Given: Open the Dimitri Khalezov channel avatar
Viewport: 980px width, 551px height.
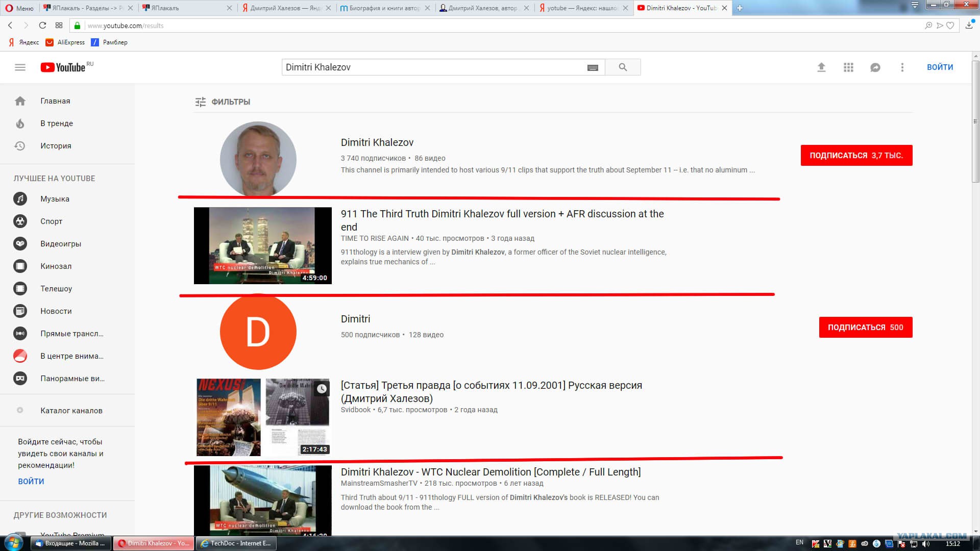Looking at the screenshot, I should [258, 159].
